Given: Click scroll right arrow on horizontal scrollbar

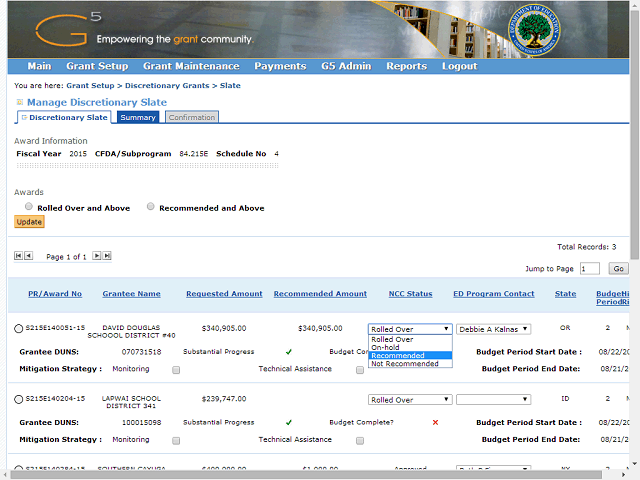Looking at the screenshot, I should (x=624, y=475).
